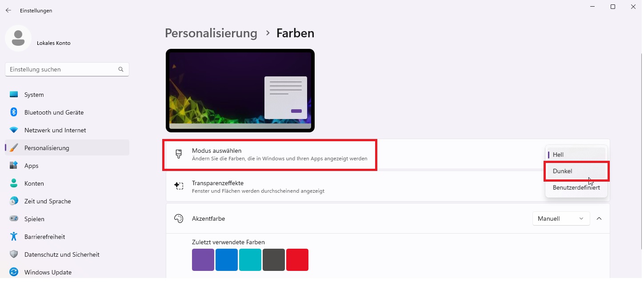Open the Spielen gaming settings
Screen dimensions: 644x286
(x=34, y=219)
